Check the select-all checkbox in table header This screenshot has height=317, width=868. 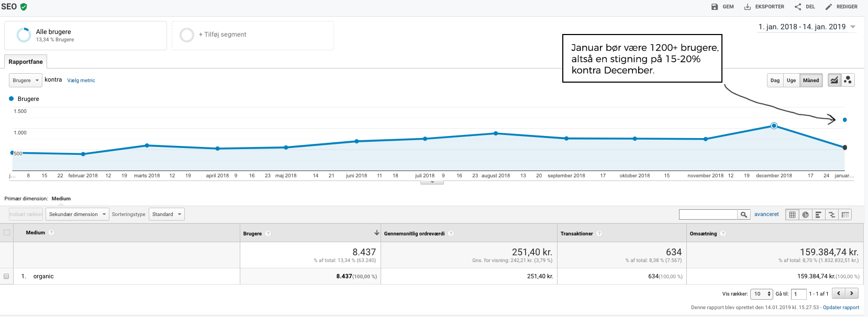pos(7,233)
